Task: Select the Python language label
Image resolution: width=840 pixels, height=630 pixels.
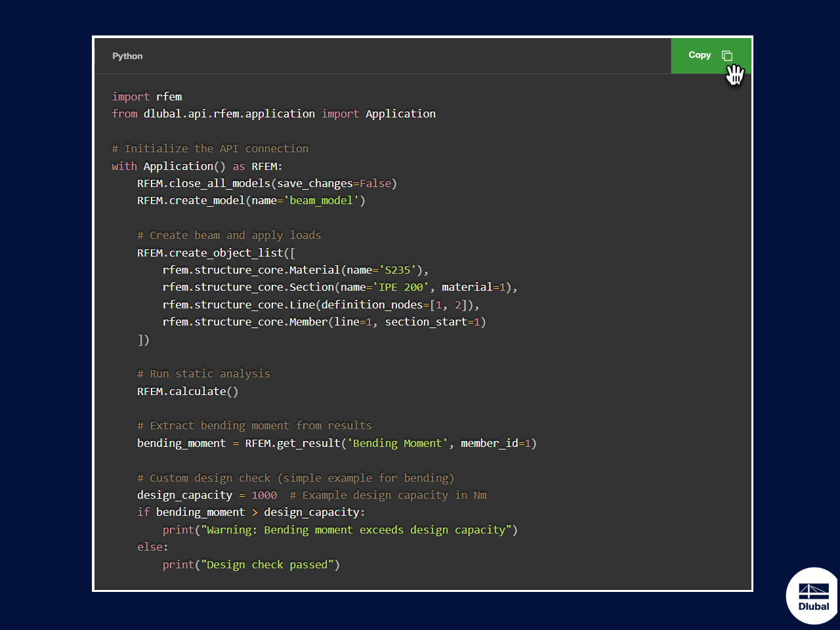Action: 127,56
